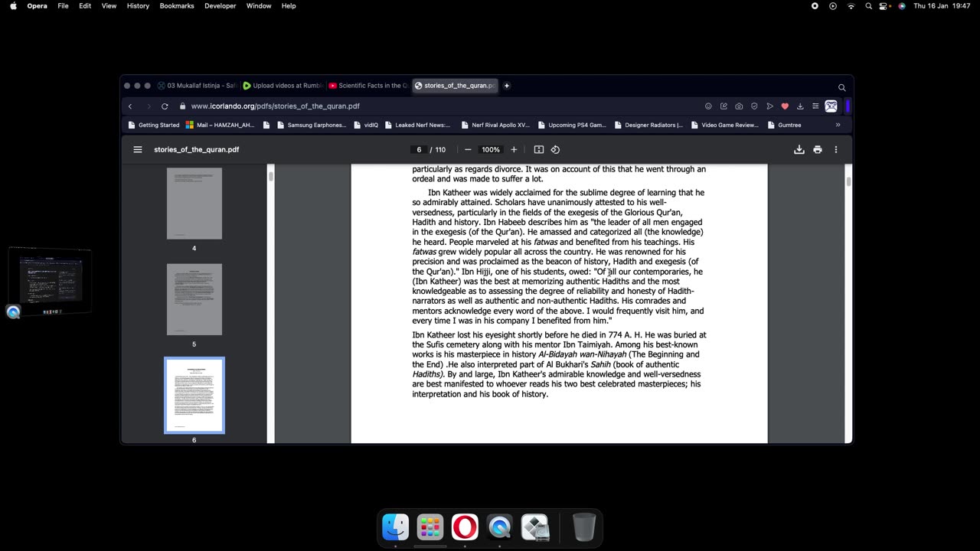Open Getting Started bookmark

click(x=154, y=125)
